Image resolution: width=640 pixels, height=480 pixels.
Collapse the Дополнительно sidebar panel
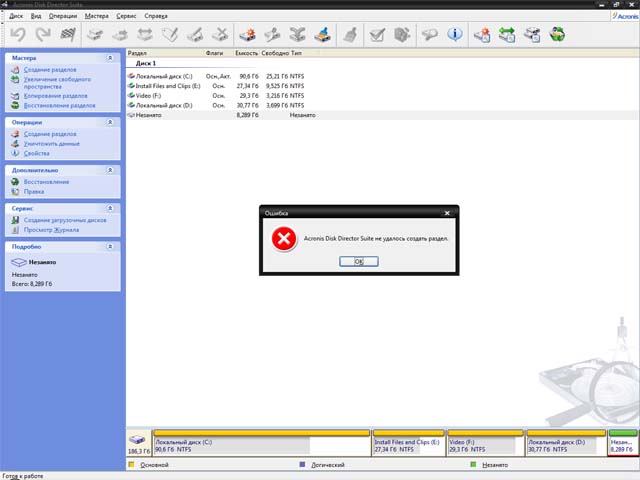110,170
